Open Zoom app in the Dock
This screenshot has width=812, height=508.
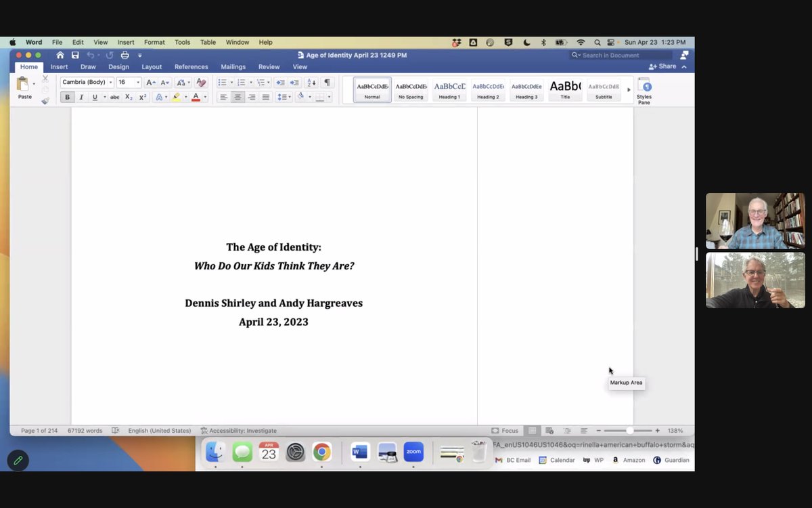tap(413, 452)
